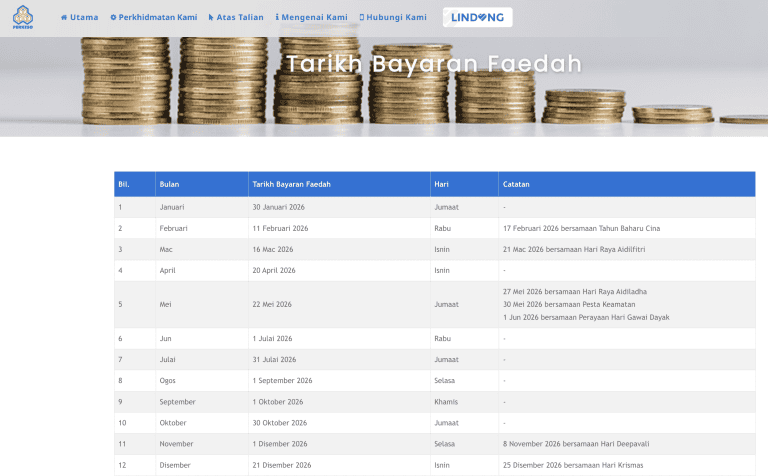
Task: Click the PERKESO logo
Action: point(21,18)
